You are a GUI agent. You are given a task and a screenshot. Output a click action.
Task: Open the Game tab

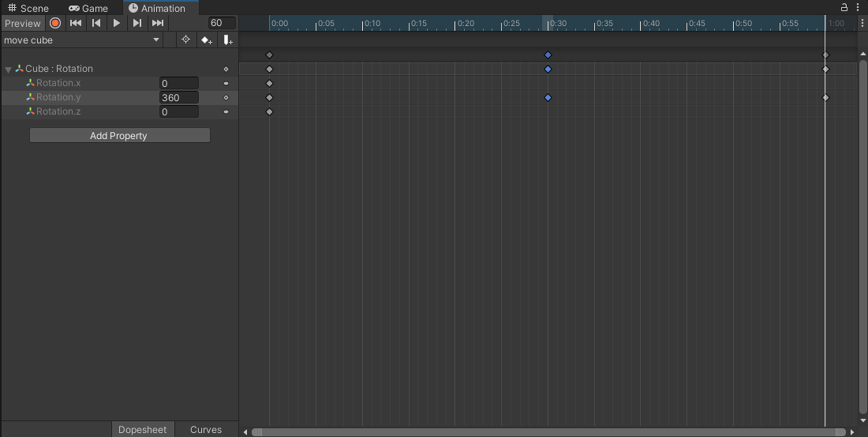click(x=88, y=8)
